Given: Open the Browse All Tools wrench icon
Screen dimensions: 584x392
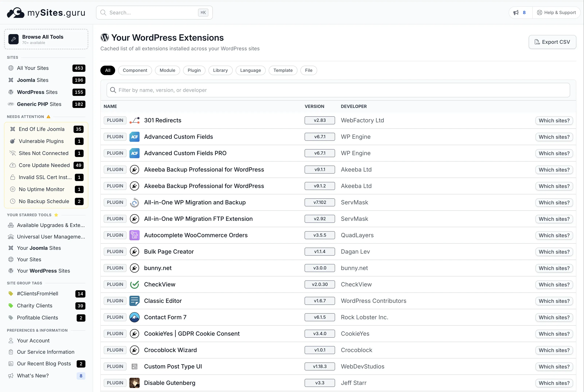Looking at the screenshot, I should [x=13, y=39].
